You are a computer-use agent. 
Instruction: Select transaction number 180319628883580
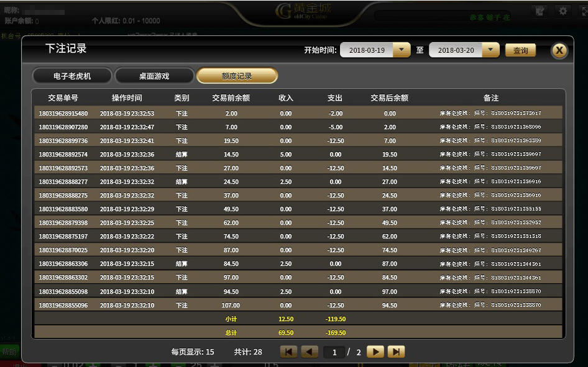tap(63, 209)
